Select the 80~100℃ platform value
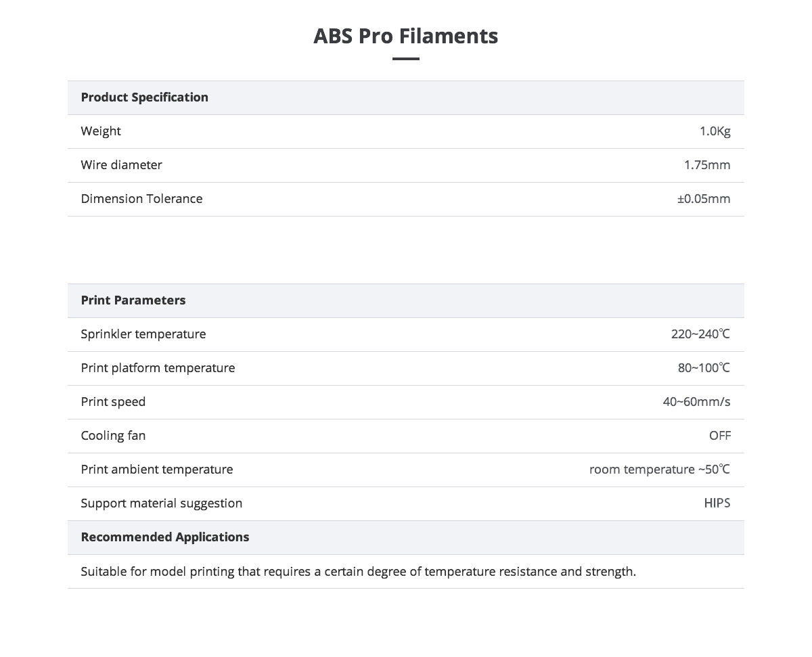 click(x=704, y=368)
